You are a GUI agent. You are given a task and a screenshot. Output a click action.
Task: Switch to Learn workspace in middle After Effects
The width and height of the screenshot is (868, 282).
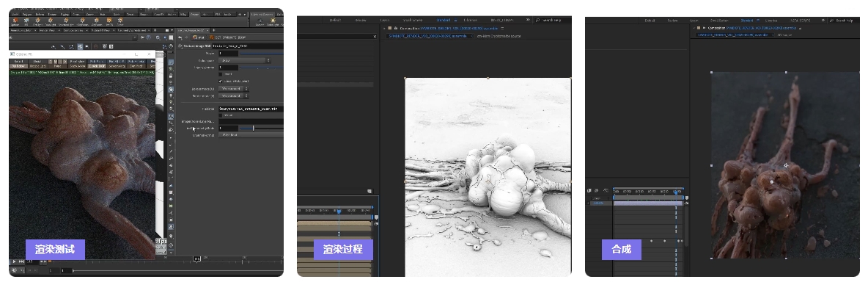tap(385, 20)
